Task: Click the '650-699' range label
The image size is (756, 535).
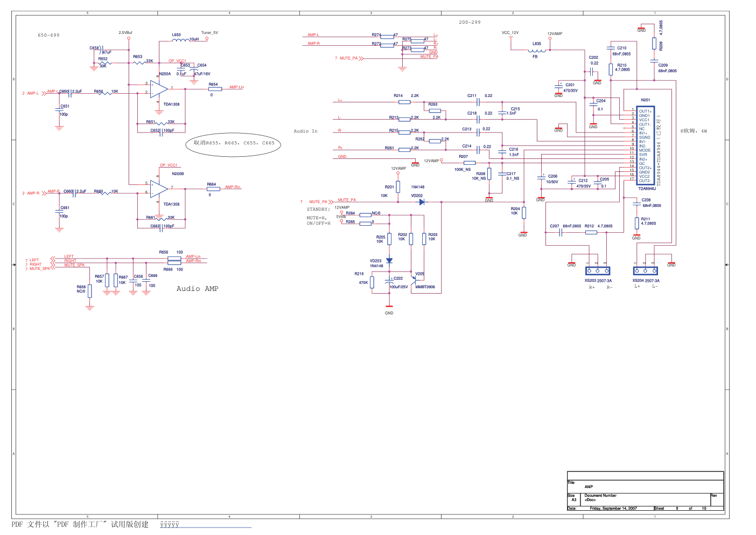Action: pyautogui.click(x=48, y=35)
